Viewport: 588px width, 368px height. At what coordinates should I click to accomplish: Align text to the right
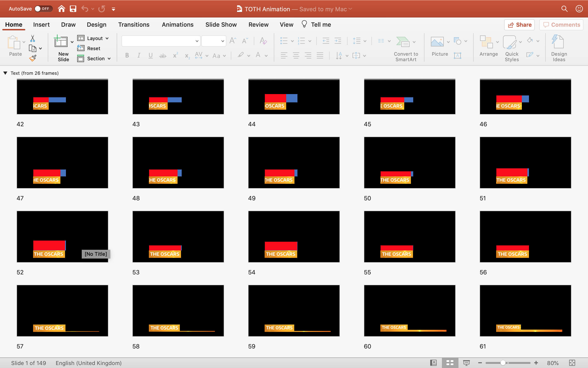[308, 56]
